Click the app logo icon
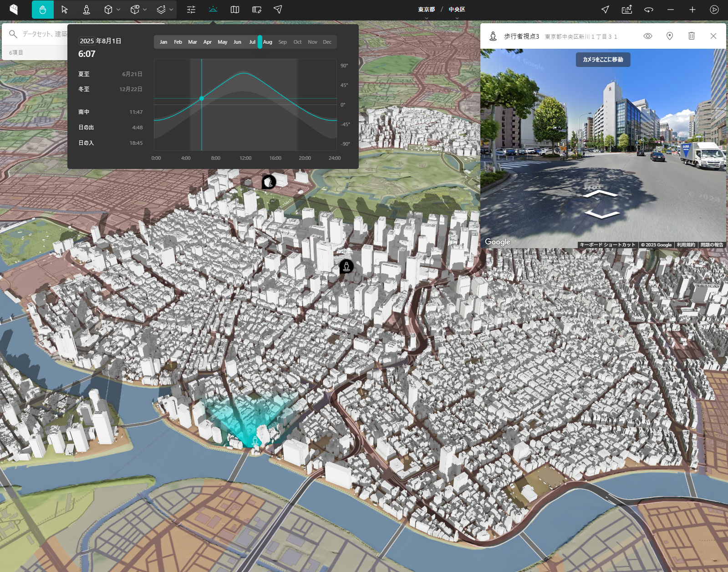 tap(14, 10)
